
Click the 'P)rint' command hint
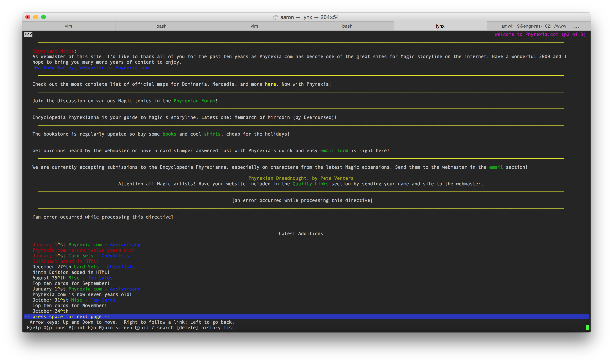[x=77, y=328]
